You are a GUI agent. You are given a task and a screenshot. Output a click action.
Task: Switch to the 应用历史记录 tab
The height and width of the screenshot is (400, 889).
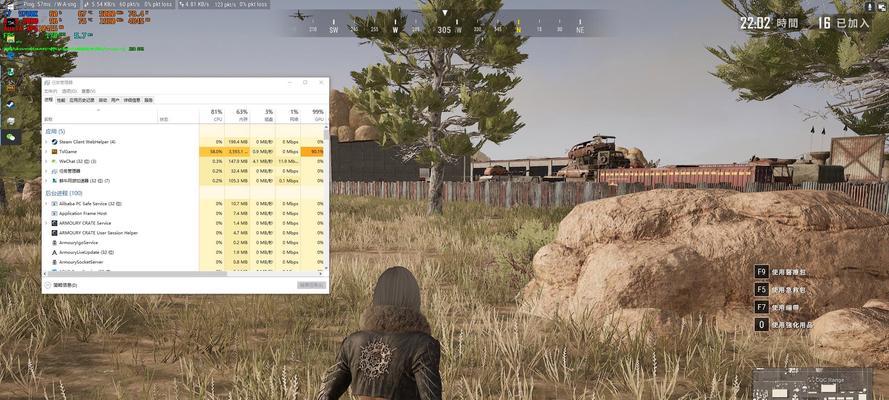(82, 100)
